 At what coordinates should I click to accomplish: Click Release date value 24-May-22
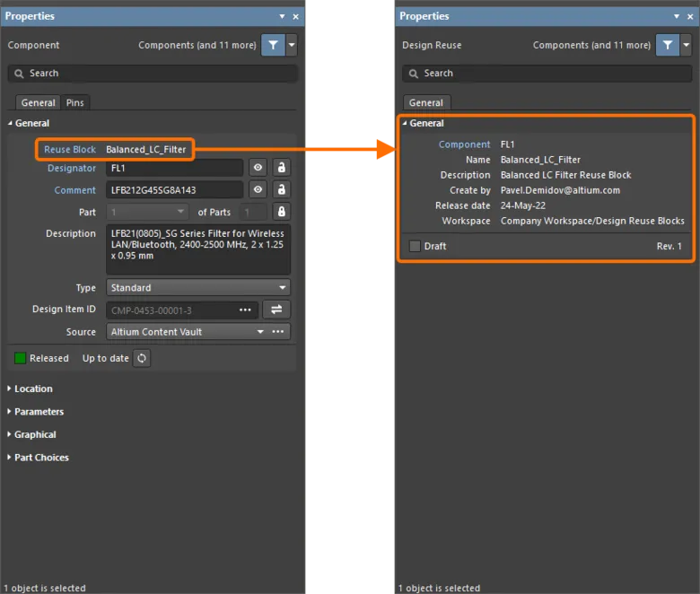tap(523, 205)
